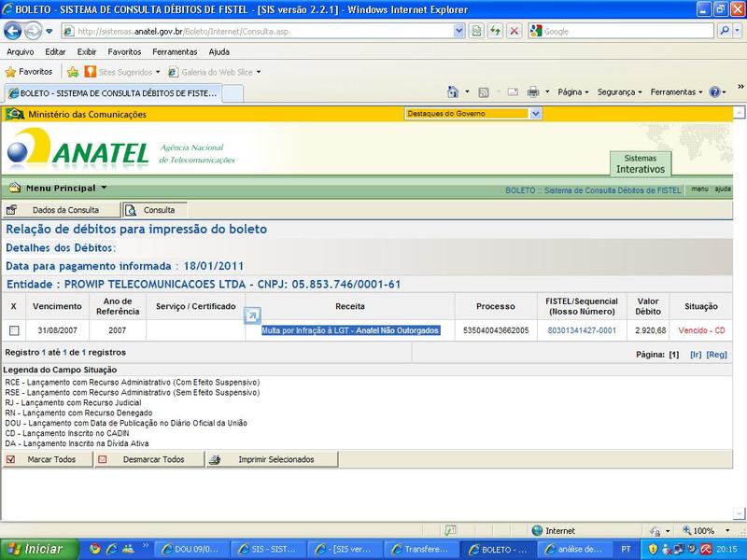Viewport: 747px width, 560px height.
Task: Switch to Dados da Consulta tab
Action: [x=61, y=210]
